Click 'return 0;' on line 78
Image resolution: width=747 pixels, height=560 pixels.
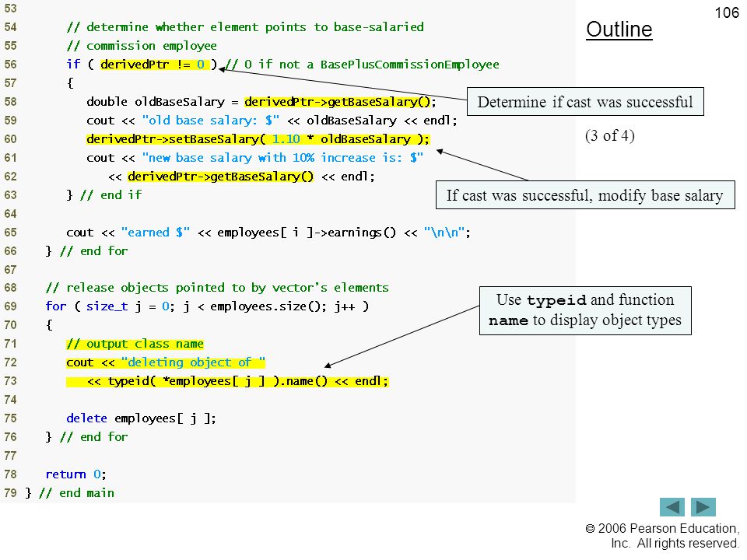pos(75,474)
